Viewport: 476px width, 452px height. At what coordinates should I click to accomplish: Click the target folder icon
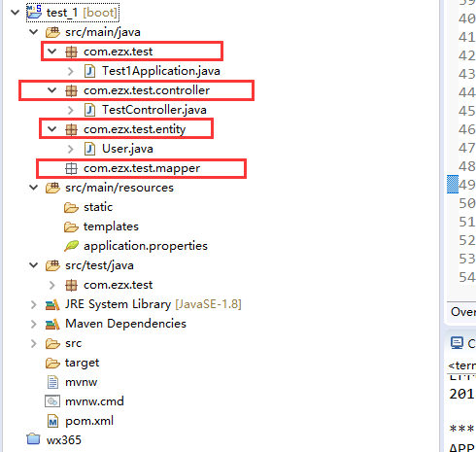point(52,363)
